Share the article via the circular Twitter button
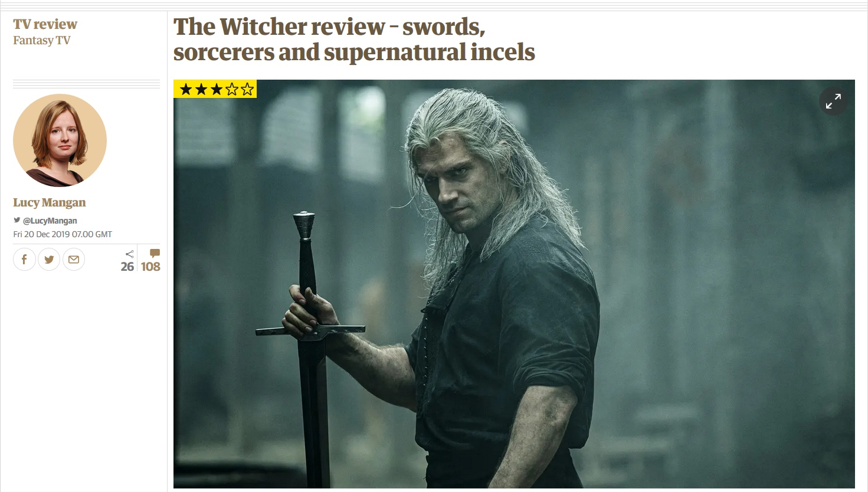Viewport: 868px width, 492px height. [x=49, y=260]
